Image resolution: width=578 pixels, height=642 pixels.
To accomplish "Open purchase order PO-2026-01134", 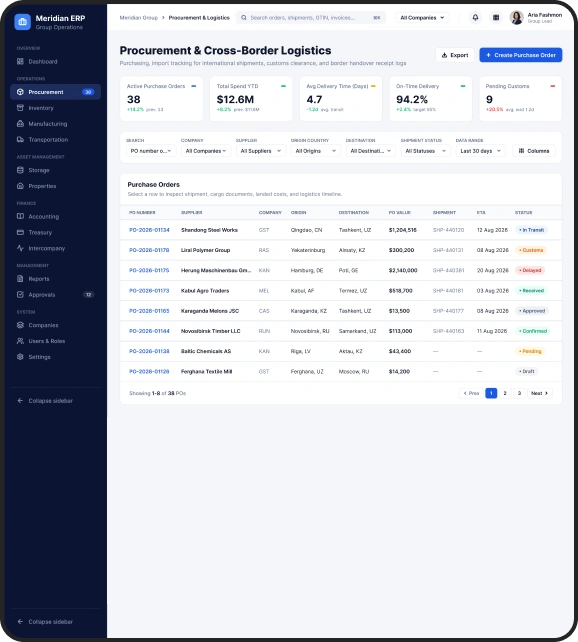I will coord(149,230).
